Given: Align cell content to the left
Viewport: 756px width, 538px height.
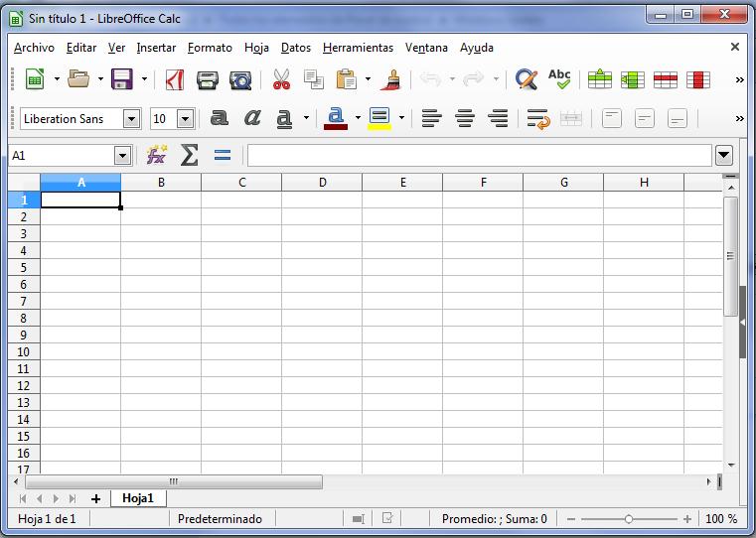Looking at the screenshot, I should click(431, 118).
